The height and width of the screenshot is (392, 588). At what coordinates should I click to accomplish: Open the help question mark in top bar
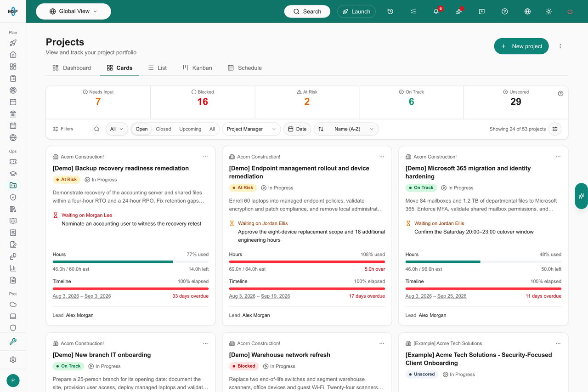pyautogui.click(x=505, y=11)
